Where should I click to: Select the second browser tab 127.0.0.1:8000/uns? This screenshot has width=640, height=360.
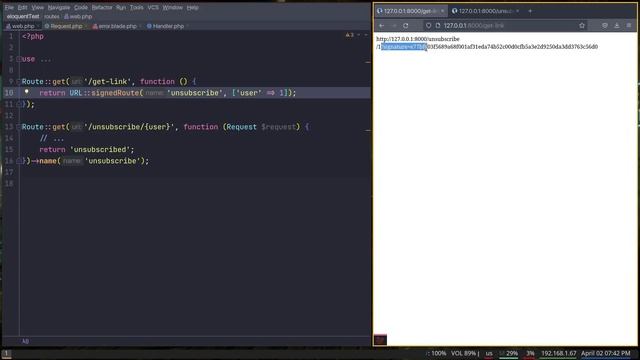pos(485,11)
